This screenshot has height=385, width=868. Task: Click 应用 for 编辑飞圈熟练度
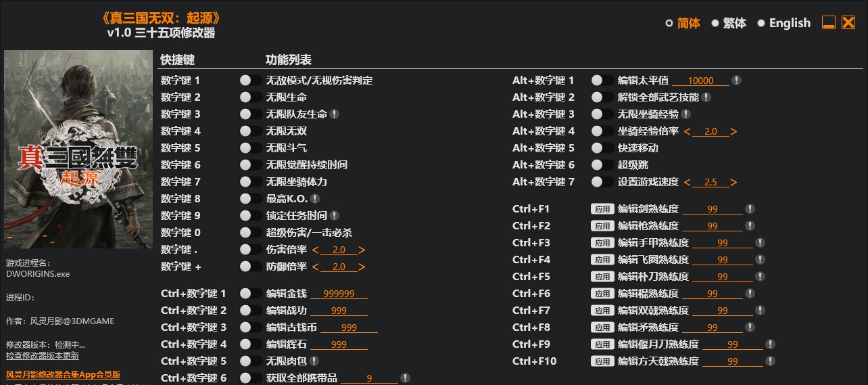pos(602,260)
